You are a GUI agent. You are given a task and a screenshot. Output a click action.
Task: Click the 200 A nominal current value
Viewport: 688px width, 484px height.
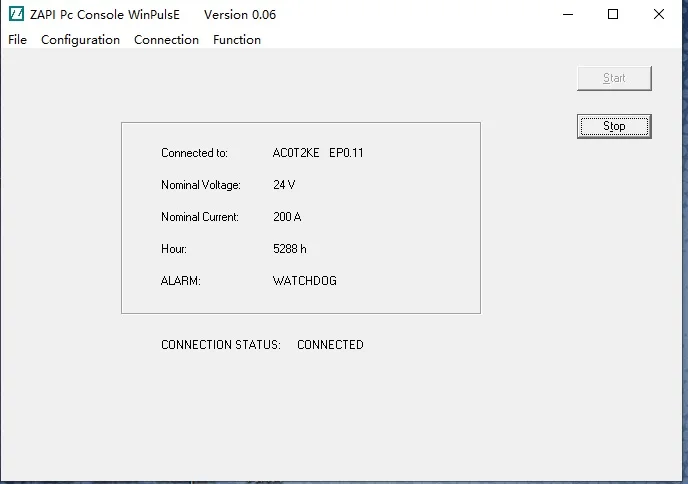[287, 217]
